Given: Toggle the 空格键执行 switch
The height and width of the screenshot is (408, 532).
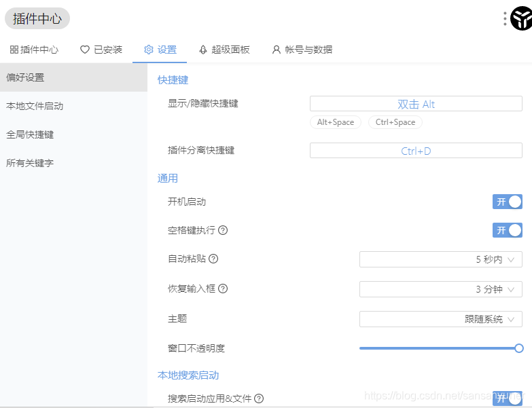Looking at the screenshot, I should 508,230.
